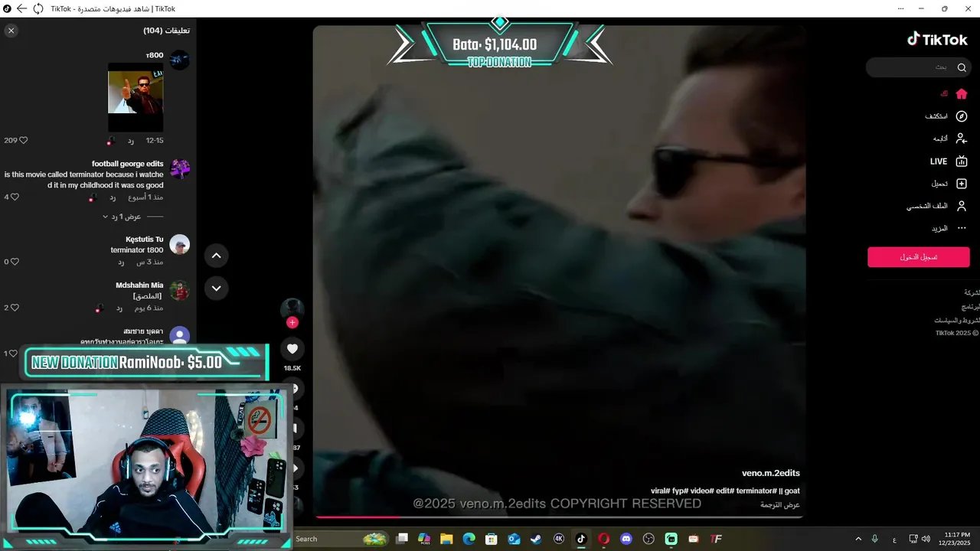This screenshot has width=980, height=551.
Task: Open the LIVE section icon
Action: [x=962, y=161]
